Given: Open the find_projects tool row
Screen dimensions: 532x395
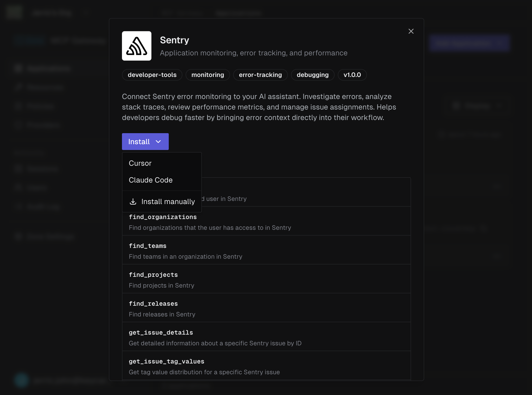Looking at the screenshot, I should point(266,280).
